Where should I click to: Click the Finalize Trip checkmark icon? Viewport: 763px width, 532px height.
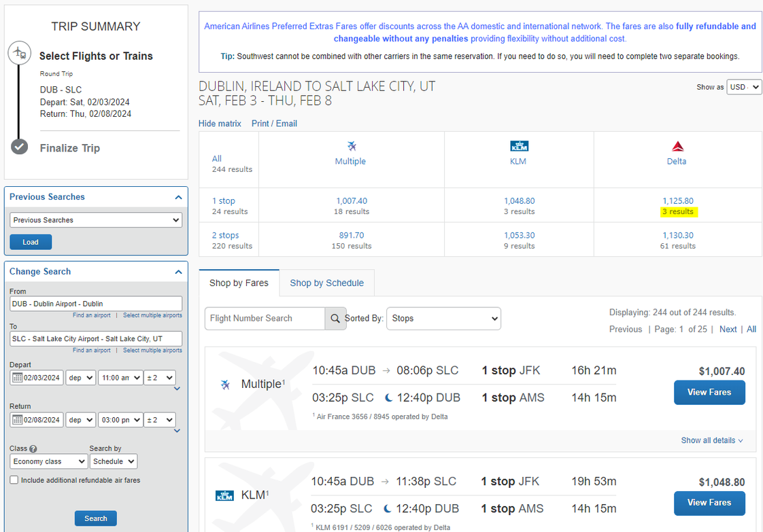[20, 146]
